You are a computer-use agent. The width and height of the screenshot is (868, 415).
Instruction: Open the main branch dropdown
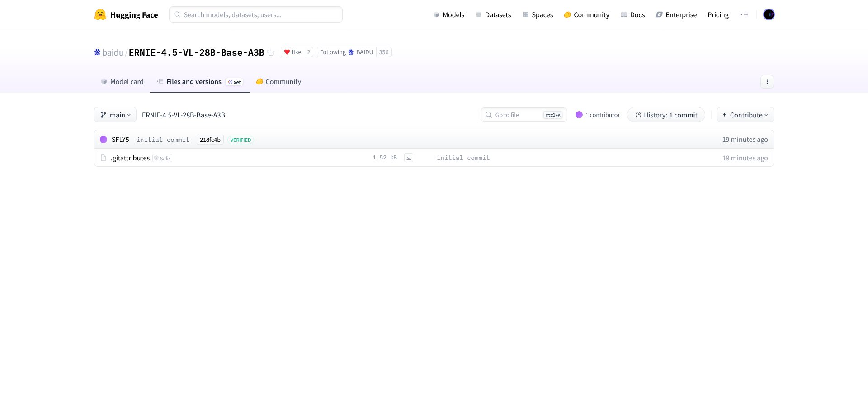[x=115, y=115]
